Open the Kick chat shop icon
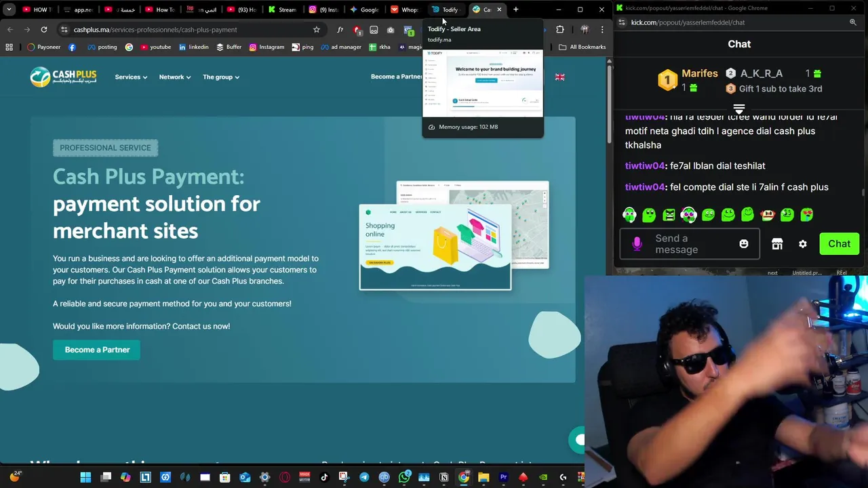Screen dimensions: 868x488 pyautogui.click(x=777, y=244)
